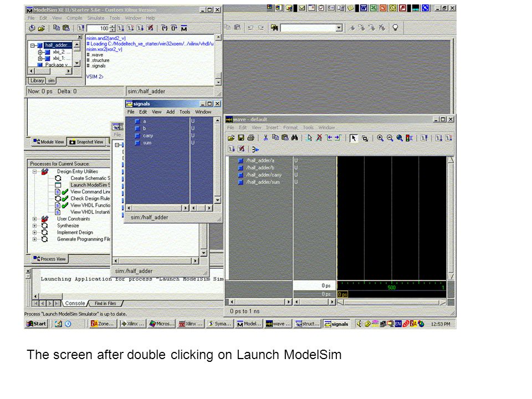Image resolution: width=532 pixels, height=399 pixels.
Task: Click Restart icon in ModelSim main toolbar
Action: (x=81, y=28)
